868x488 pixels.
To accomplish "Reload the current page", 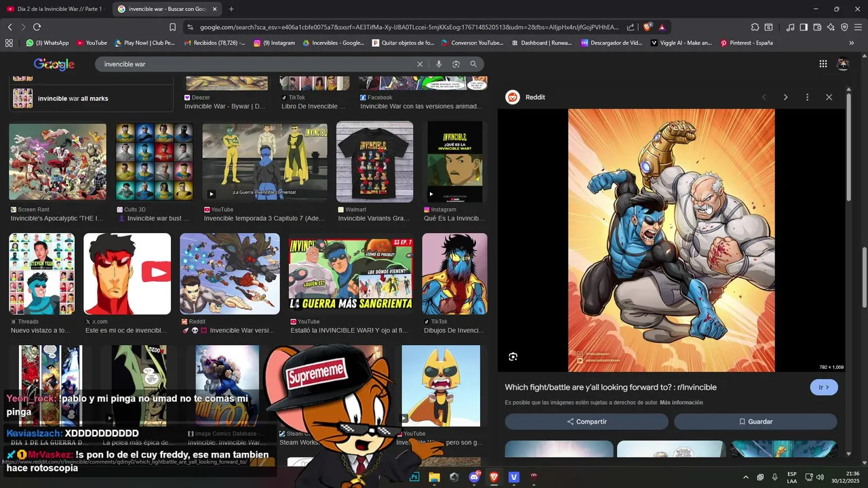I will 37,27.
